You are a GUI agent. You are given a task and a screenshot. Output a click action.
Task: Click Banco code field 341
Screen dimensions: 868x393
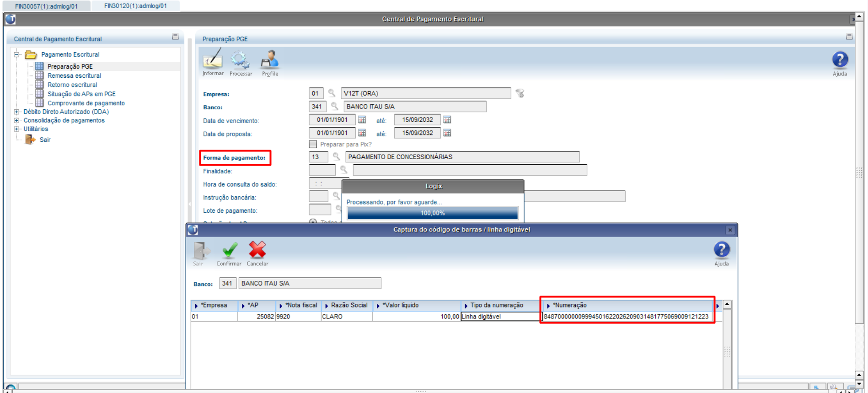317,107
